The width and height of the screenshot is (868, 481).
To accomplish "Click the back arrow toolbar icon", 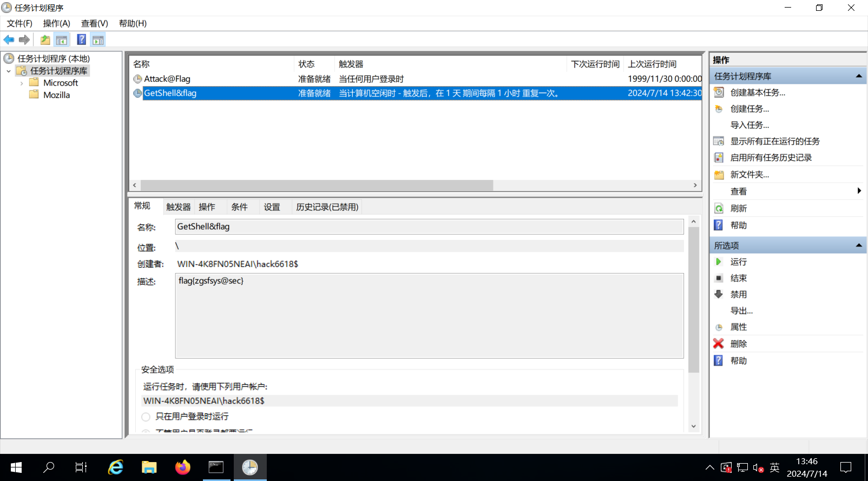I will coord(9,40).
